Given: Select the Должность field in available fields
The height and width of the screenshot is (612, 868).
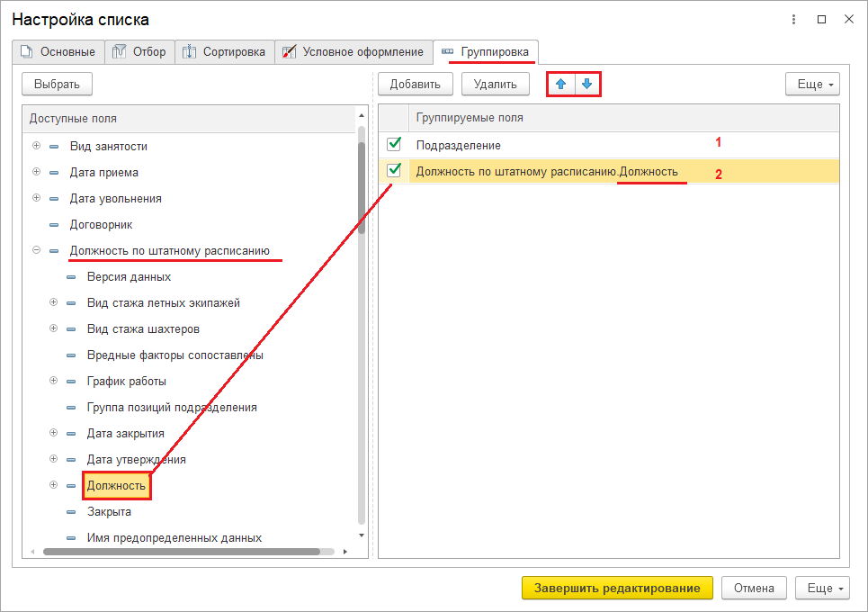Looking at the screenshot, I should click(x=116, y=486).
